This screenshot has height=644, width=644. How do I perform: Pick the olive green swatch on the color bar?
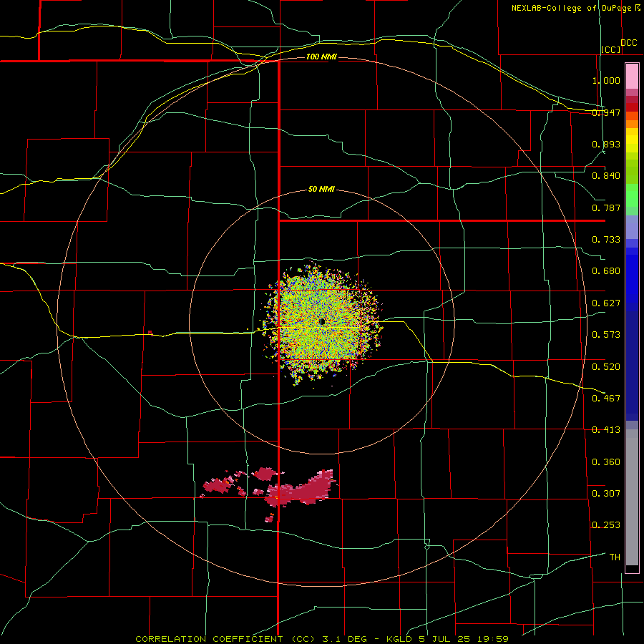coord(632,172)
